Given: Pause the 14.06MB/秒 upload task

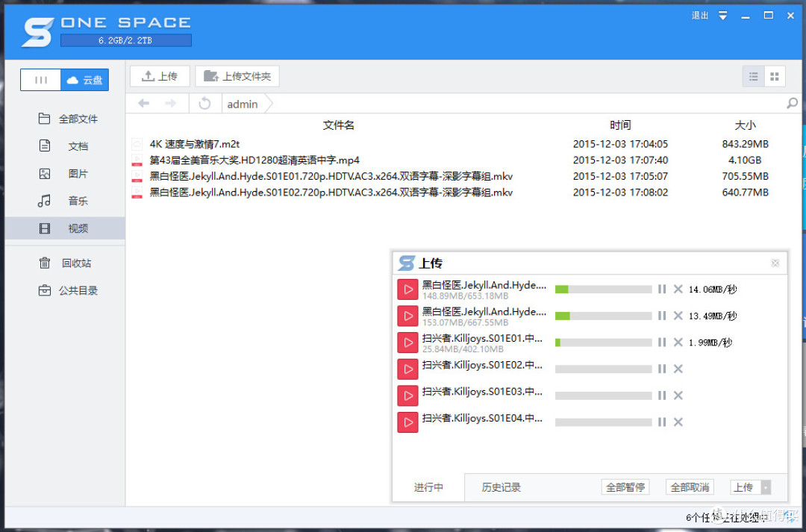Looking at the screenshot, I should 661,289.
